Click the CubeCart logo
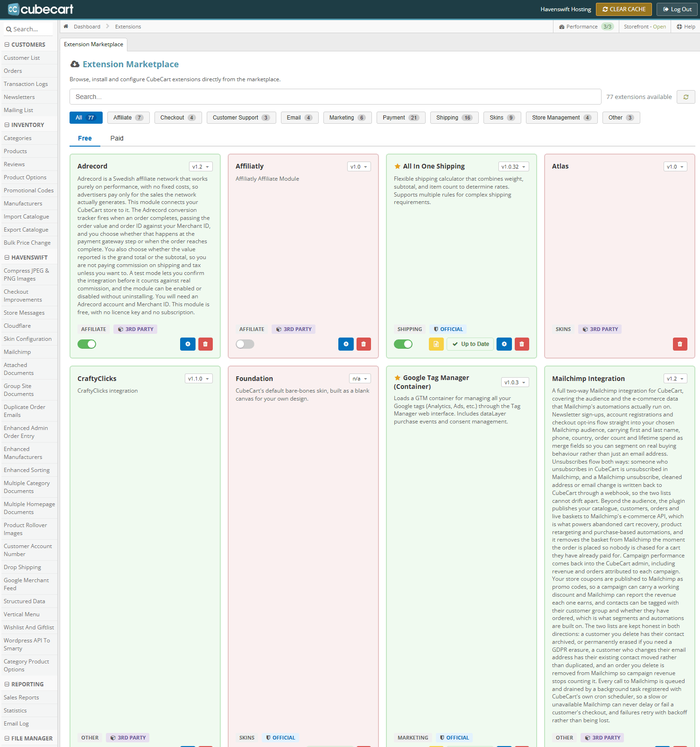 (x=41, y=9)
